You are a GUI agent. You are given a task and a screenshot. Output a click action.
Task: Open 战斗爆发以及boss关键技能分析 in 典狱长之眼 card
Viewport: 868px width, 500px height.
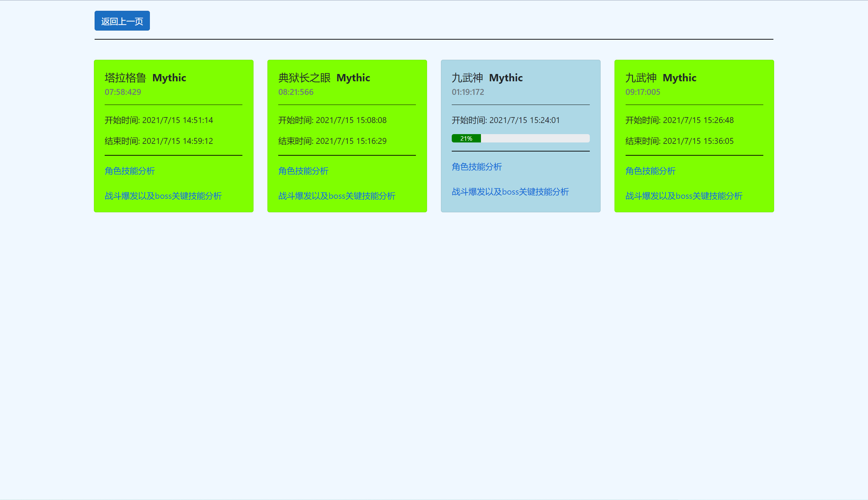pos(337,196)
